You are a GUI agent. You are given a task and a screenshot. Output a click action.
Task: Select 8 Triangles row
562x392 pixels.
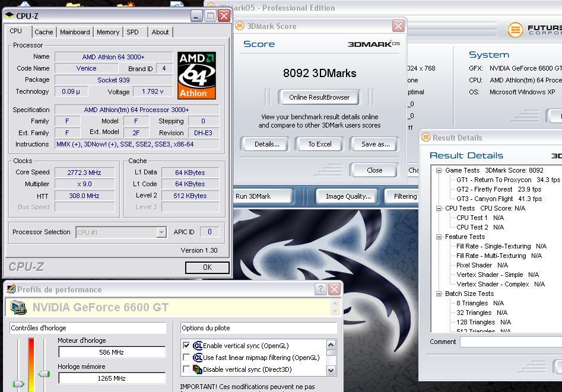point(480,303)
